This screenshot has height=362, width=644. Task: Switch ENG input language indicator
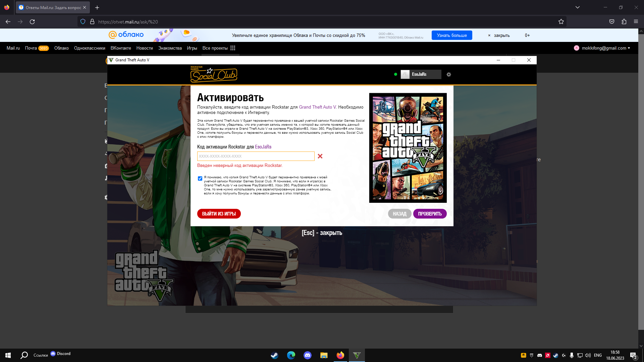pos(598,355)
